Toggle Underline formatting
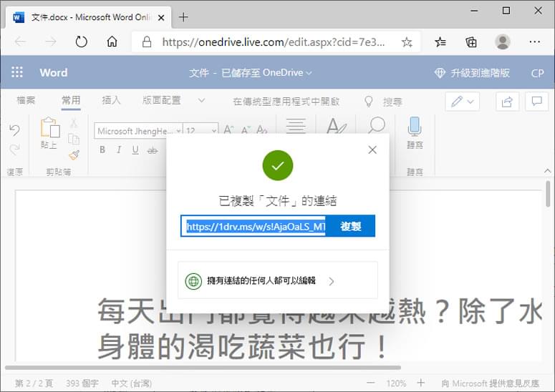 pyautogui.click(x=135, y=150)
